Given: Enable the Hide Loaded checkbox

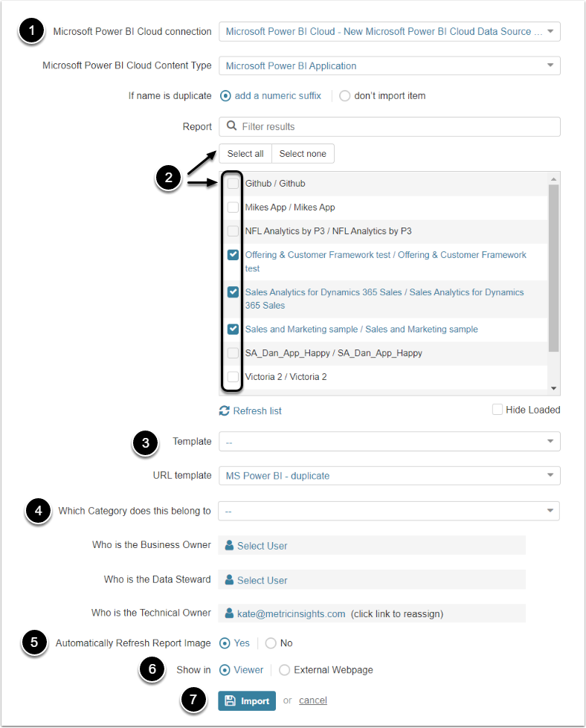Looking at the screenshot, I should pos(498,410).
